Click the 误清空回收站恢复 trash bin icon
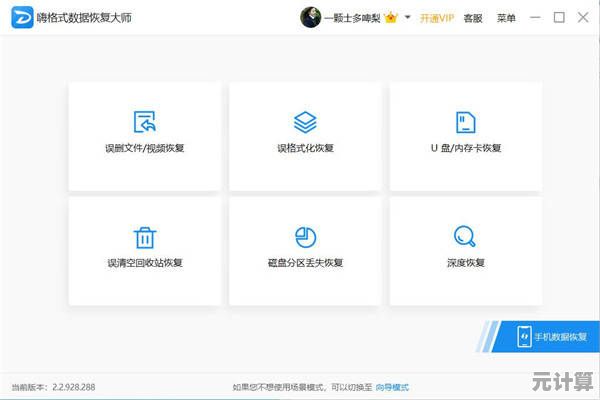 (145, 237)
